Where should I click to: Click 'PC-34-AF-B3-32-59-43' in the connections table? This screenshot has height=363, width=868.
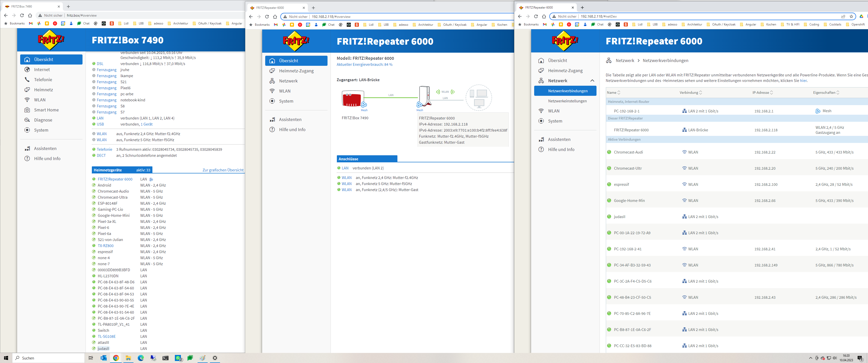pos(632,265)
